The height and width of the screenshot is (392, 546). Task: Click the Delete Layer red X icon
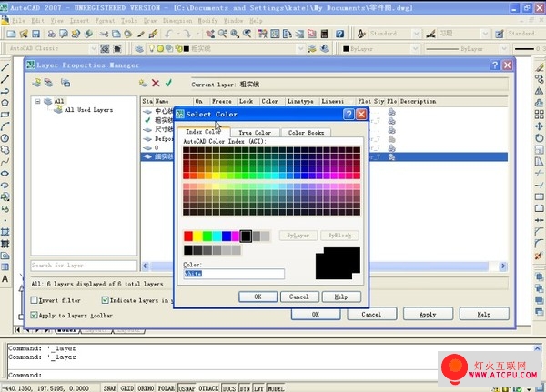tap(156, 83)
